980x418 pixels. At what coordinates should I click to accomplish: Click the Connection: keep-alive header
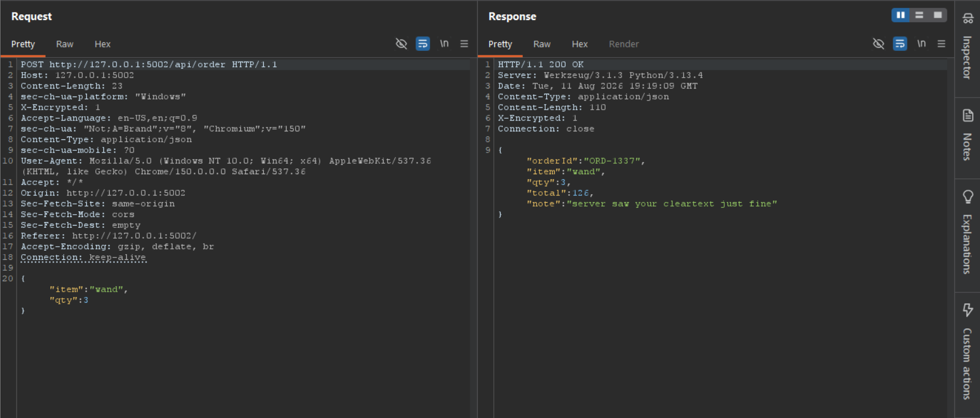coord(83,258)
